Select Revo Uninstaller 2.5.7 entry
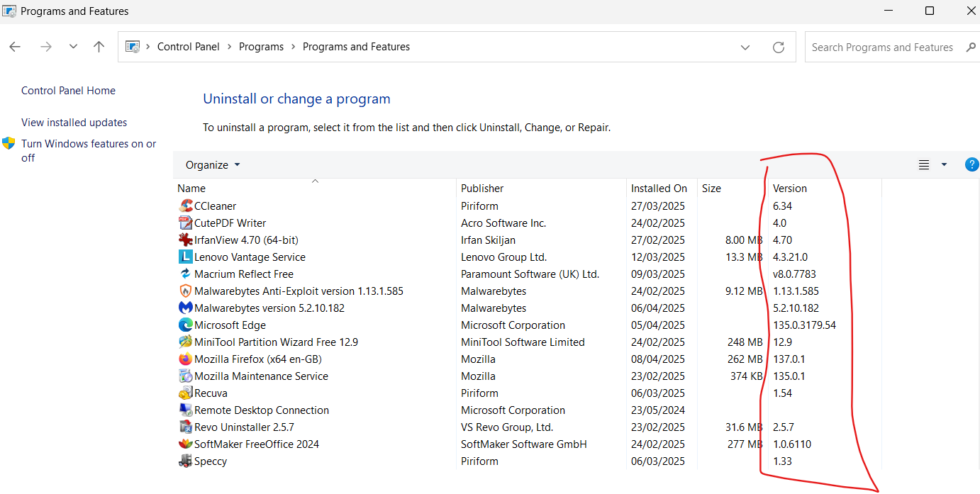 (244, 427)
